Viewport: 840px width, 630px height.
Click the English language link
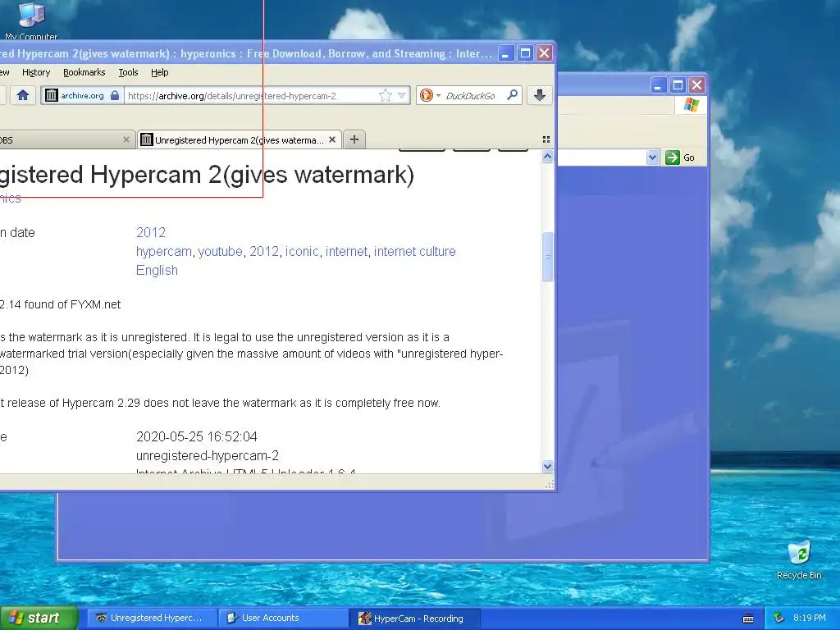157,270
